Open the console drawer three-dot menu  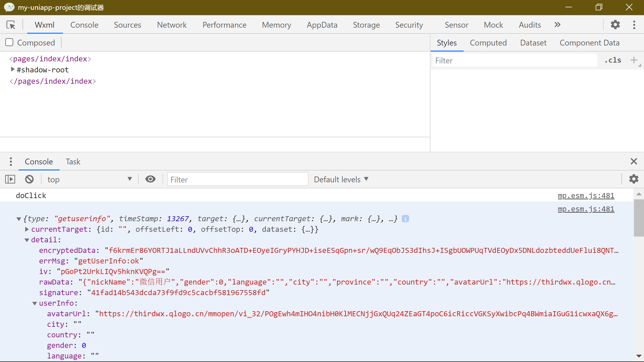coord(11,161)
